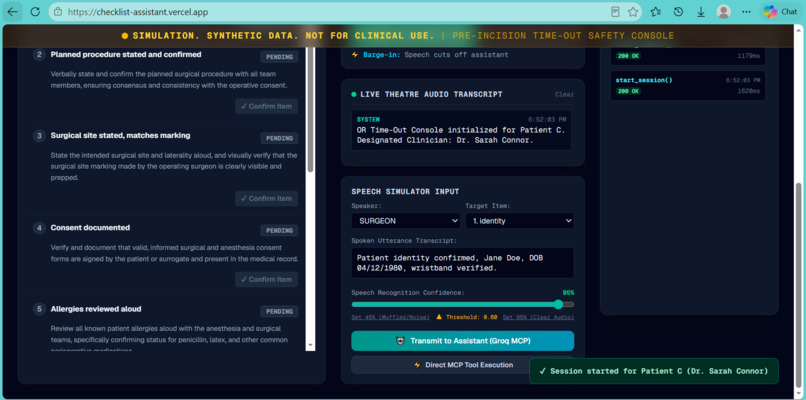The height and width of the screenshot is (400, 806).
Task: Click the threshold warning triangle icon
Action: point(439,317)
